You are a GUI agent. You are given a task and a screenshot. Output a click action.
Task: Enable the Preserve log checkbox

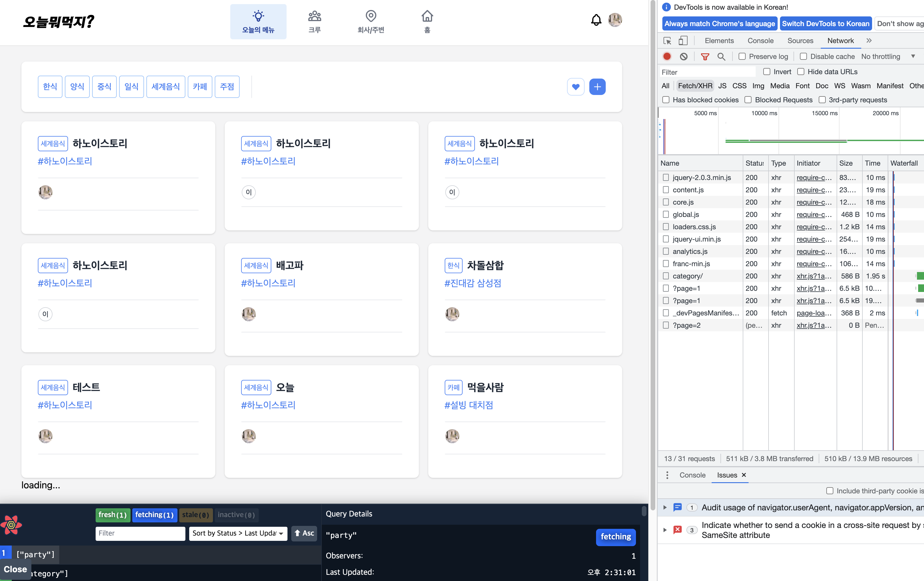tap(742, 56)
